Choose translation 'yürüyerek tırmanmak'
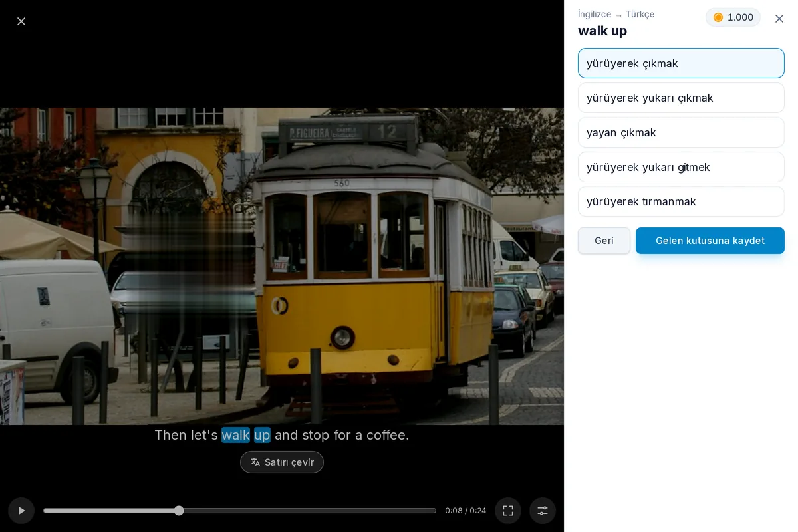This screenshot has height=532, width=798. tap(681, 201)
